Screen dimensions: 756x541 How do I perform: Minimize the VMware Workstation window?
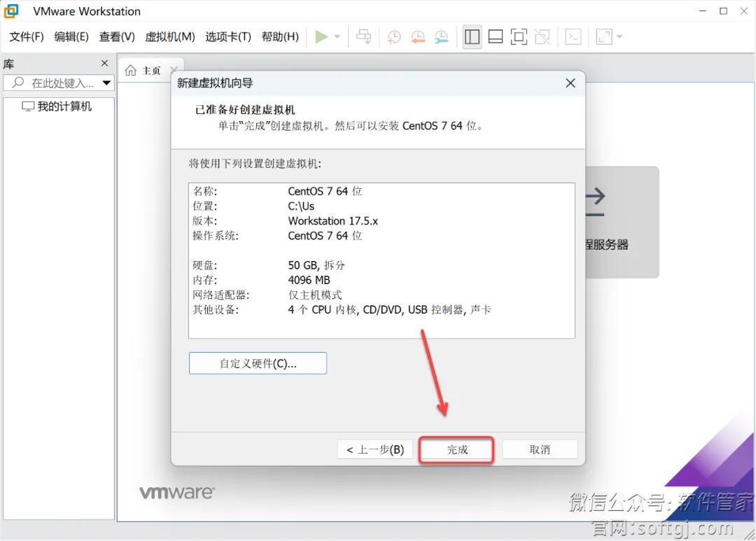(703, 10)
